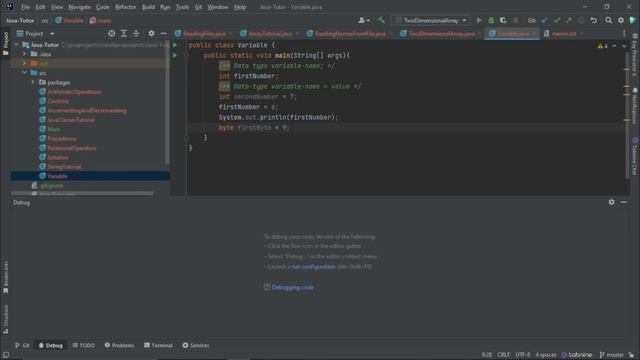Viewport: 640px width, 360px height.
Task: Expand the .idea folder
Action: click(x=24, y=54)
